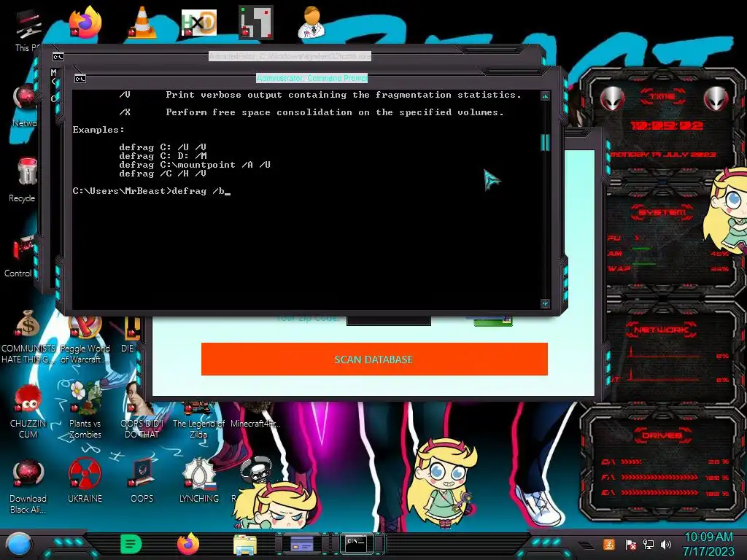Viewport: 747px width, 560px height.
Task: Click the 'defrag C: /U /V' example line
Action: (x=163, y=147)
